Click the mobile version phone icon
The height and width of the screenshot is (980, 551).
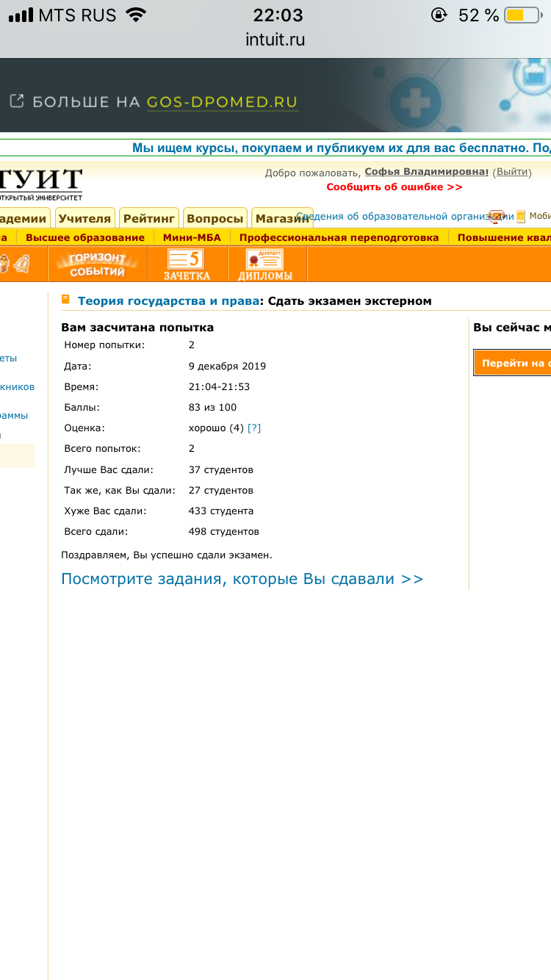[x=521, y=216]
